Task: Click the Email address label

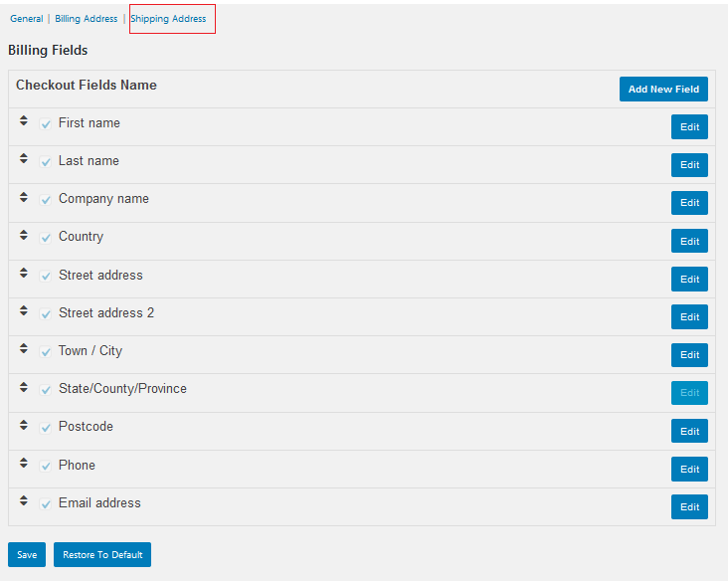Action: pyautogui.click(x=99, y=503)
